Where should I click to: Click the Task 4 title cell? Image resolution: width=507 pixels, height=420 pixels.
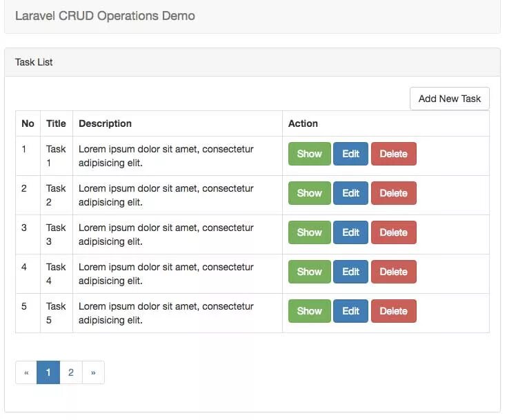[x=57, y=274]
